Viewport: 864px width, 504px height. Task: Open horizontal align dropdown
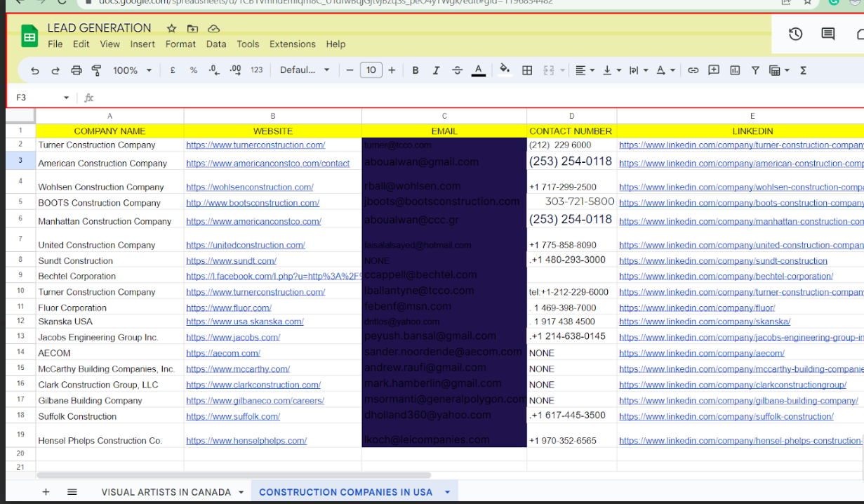tap(585, 70)
